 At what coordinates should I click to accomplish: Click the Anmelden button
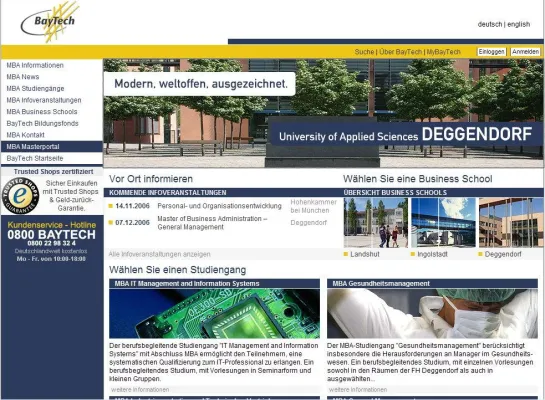(526, 52)
